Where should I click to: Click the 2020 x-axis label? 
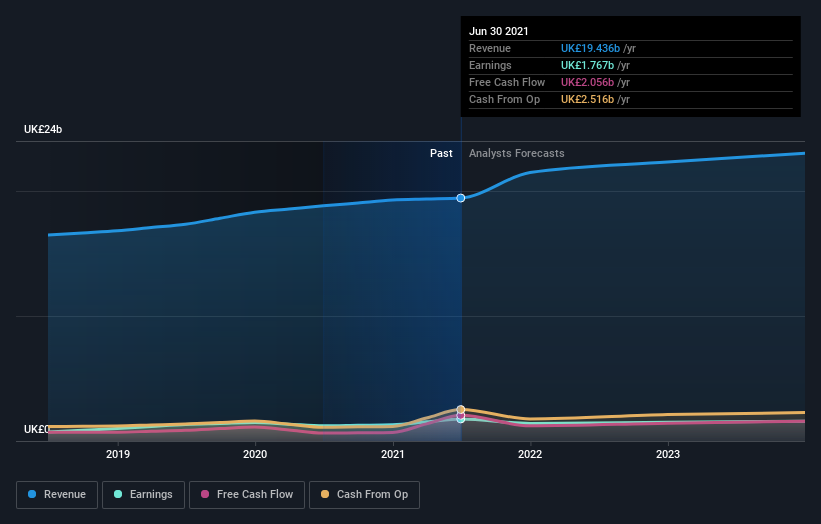tap(255, 454)
